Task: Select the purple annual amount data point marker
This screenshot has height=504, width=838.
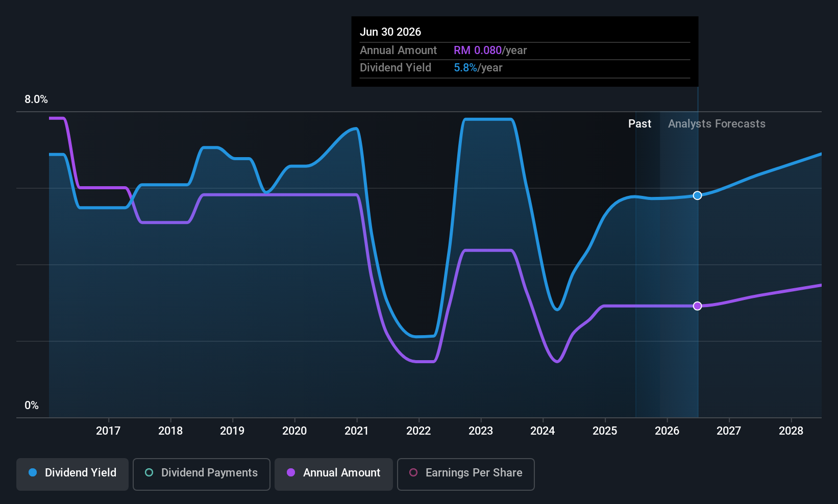Action: point(698,306)
